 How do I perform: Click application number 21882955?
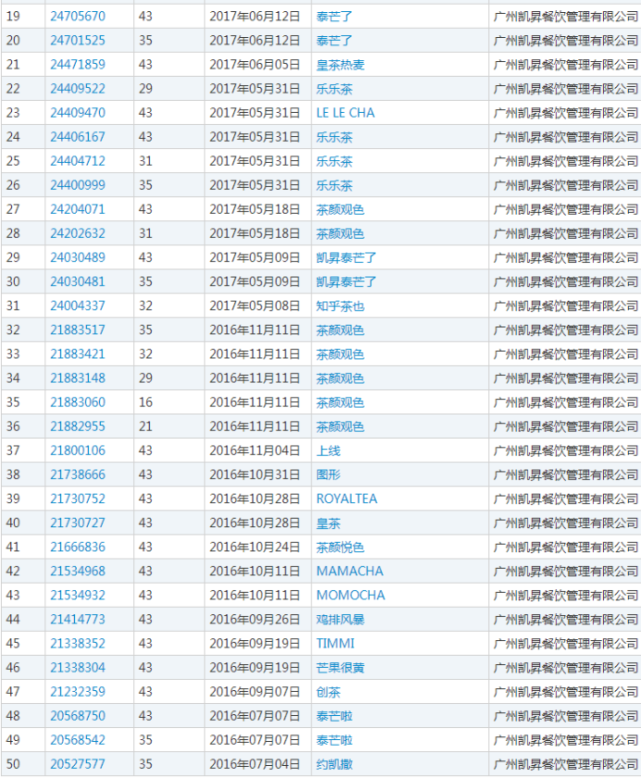tap(78, 427)
